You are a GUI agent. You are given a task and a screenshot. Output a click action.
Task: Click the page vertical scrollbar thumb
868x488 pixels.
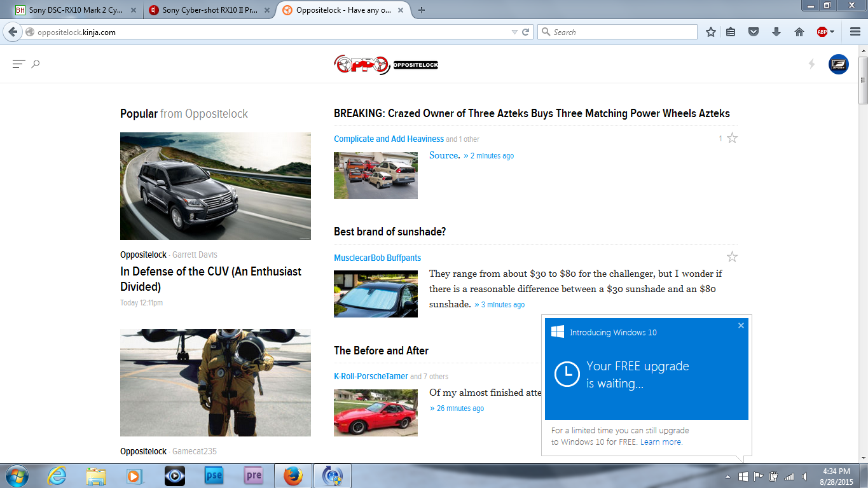tap(863, 80)
